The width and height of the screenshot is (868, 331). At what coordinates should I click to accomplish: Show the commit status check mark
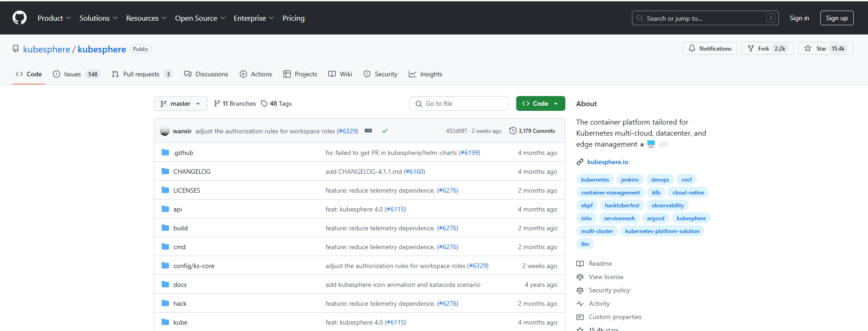[385, 131]
